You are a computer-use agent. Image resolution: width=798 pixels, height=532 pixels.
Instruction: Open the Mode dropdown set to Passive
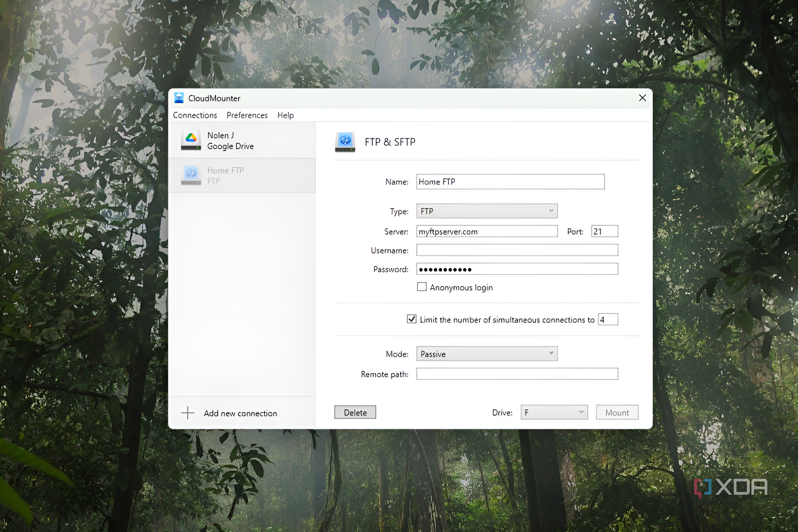tap(487, 354)
